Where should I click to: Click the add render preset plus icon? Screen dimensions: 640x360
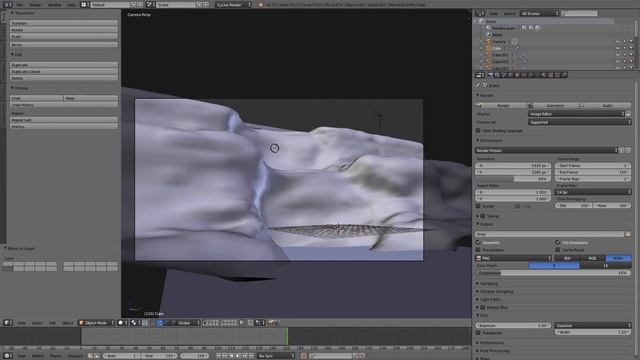coord(622,150)
